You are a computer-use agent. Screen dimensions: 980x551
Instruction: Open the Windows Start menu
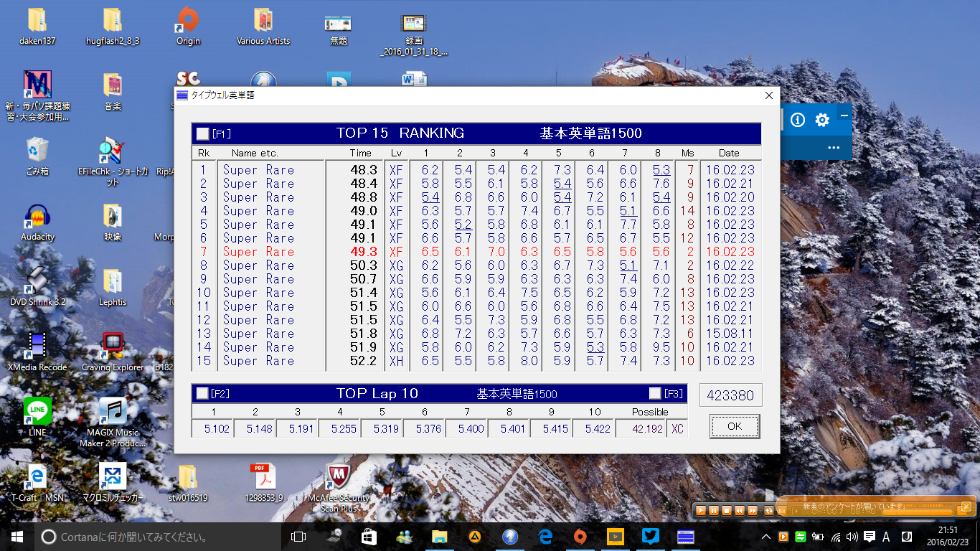[17, 537]
